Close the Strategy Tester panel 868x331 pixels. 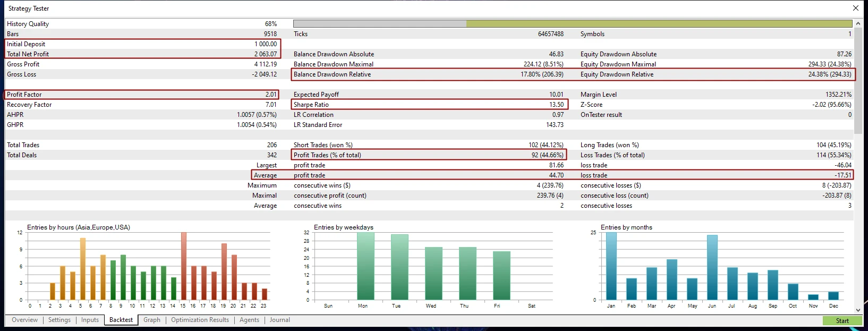coord(855,8)
